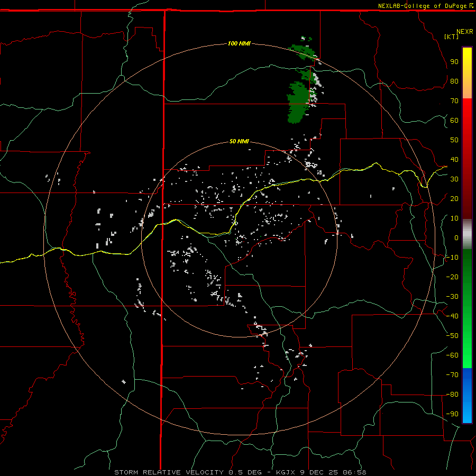Click the 50 NMI range ring label
The image size is (476, 476).
coord(239,141)
